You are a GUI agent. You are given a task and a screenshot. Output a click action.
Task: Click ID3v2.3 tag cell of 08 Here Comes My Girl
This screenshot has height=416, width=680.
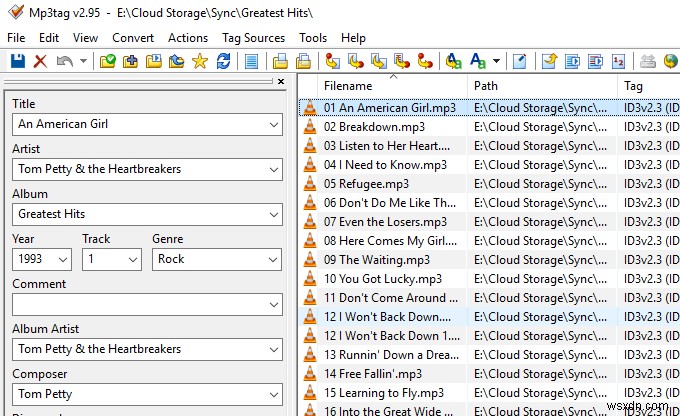tap(651, 241)
